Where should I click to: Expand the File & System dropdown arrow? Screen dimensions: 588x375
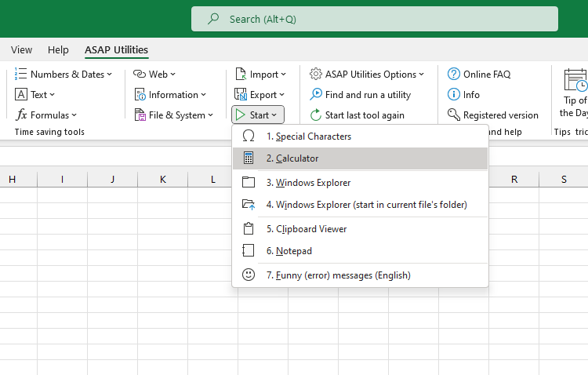[210, 115]
